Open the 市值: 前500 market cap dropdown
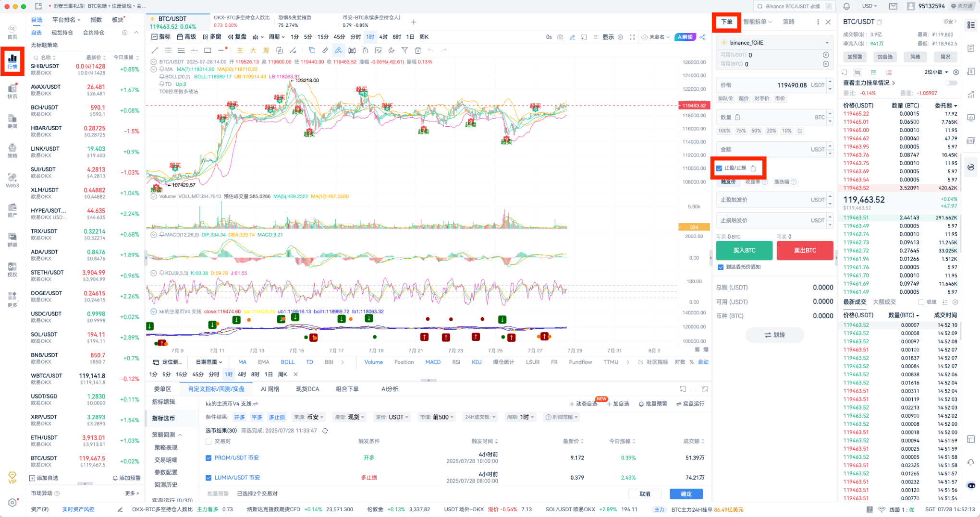 click(437, 417)
